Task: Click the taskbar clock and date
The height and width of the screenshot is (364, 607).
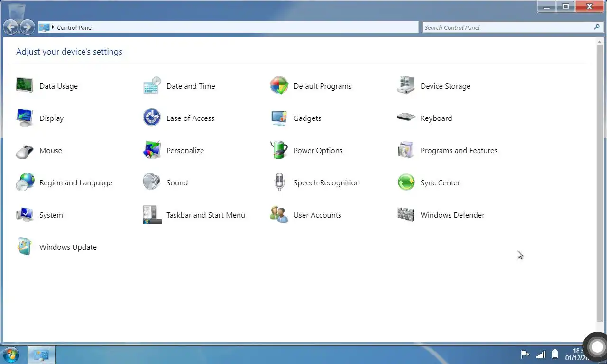Action: 577,355
